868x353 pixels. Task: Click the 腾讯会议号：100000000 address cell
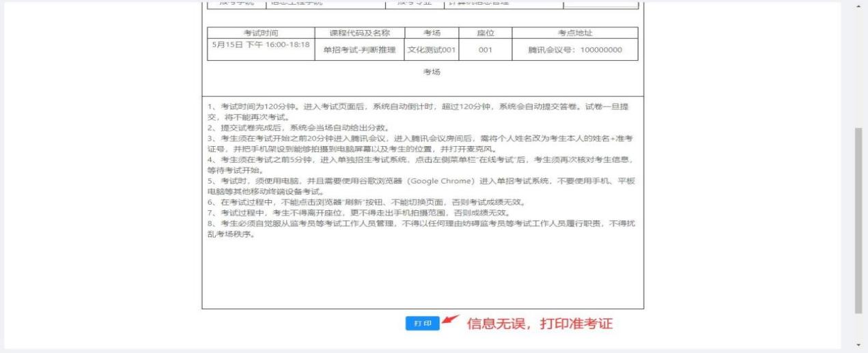(574, 50)
